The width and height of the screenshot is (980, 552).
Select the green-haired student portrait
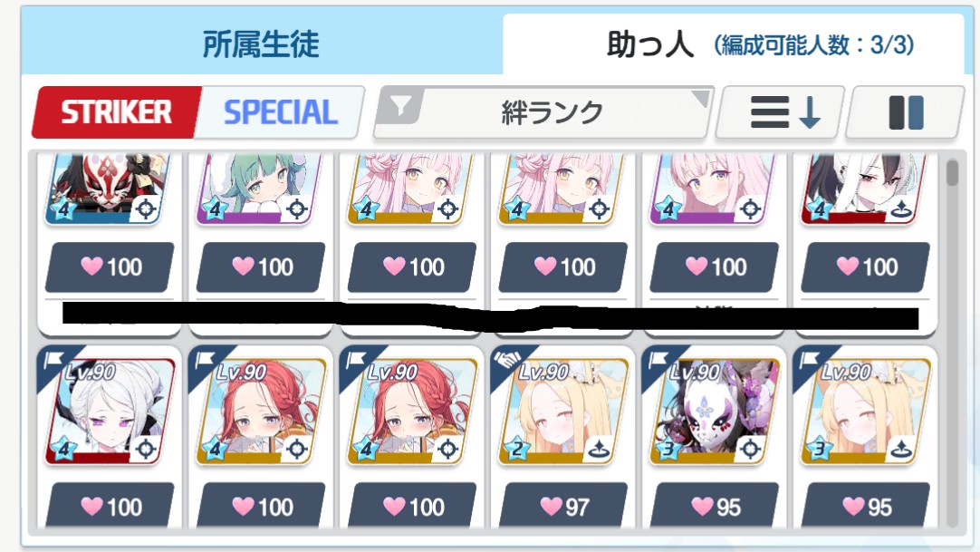coord(259,189)
